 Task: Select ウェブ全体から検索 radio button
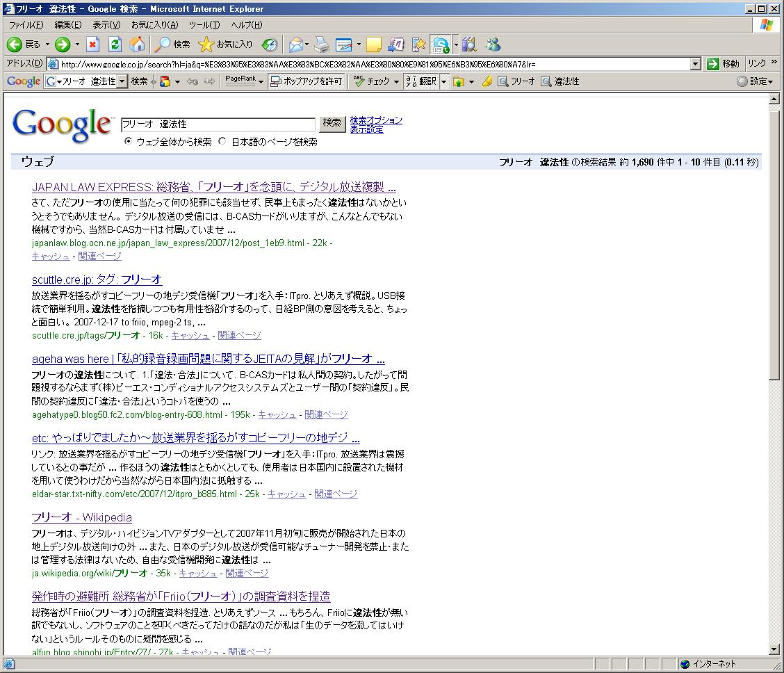(x=129, y=142)
